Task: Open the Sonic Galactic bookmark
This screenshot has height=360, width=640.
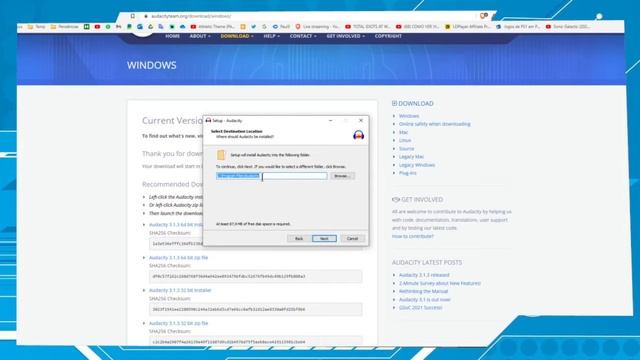Action: click(568, 27)
